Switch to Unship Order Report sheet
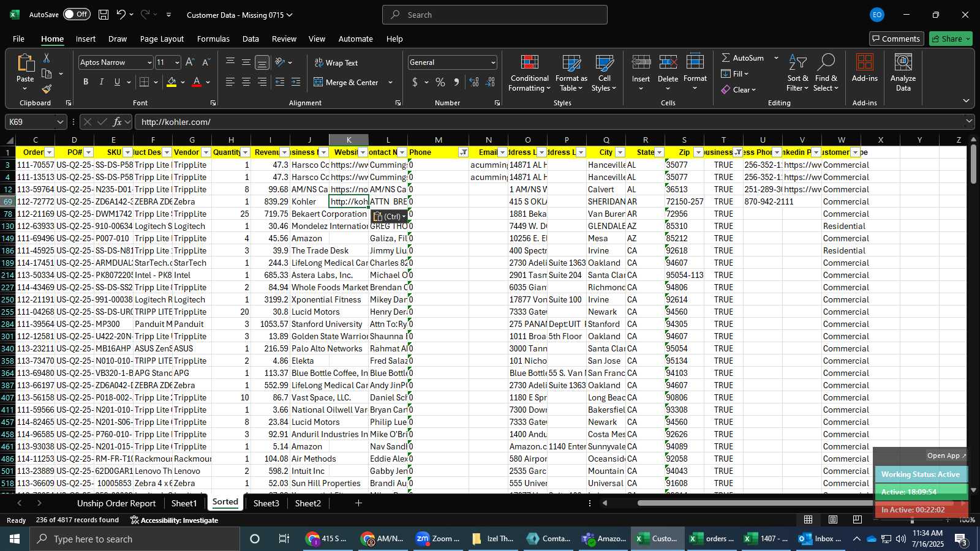The width and height of the screenshot is (980, 551). (116, 503)
